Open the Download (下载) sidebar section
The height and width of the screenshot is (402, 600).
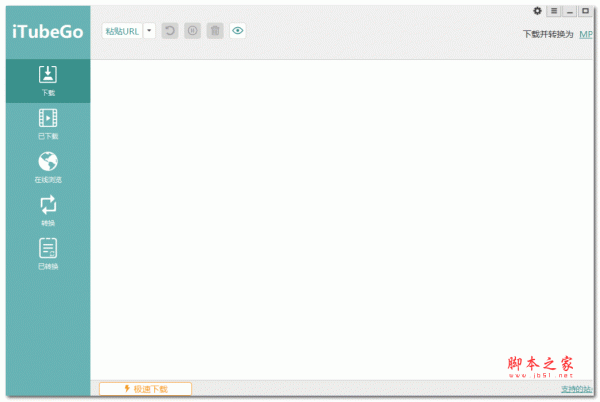[x=48, y=81]
